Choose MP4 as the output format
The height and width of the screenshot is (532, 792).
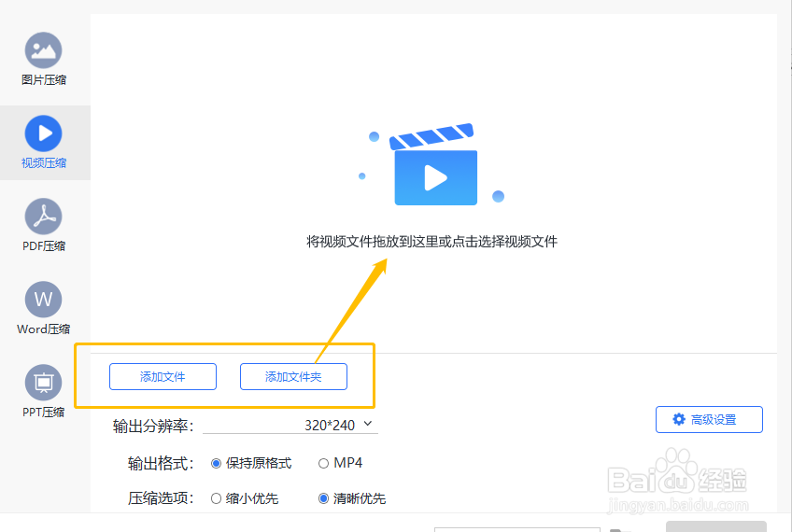click(x=323, y=463)
